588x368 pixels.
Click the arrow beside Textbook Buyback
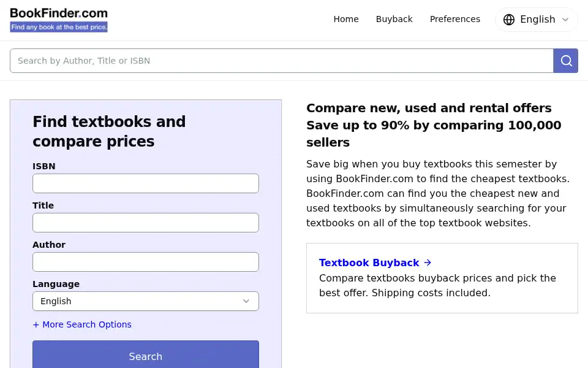click(x=428, y=263)
